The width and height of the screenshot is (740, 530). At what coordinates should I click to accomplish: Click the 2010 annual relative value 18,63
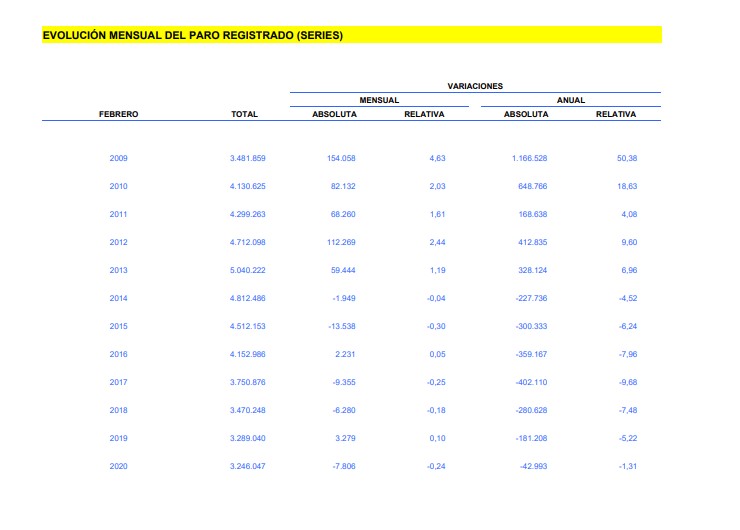click(x=626, y=186)
